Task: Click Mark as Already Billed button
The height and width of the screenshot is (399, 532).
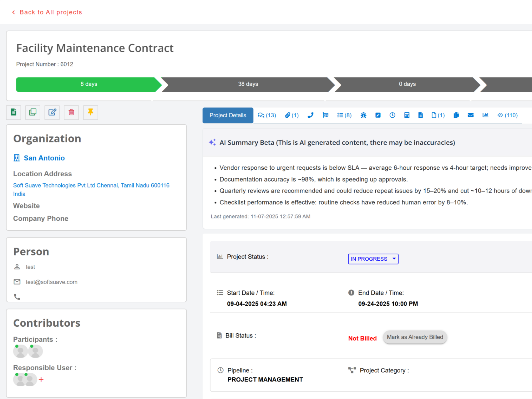Action: coord(415,337)
